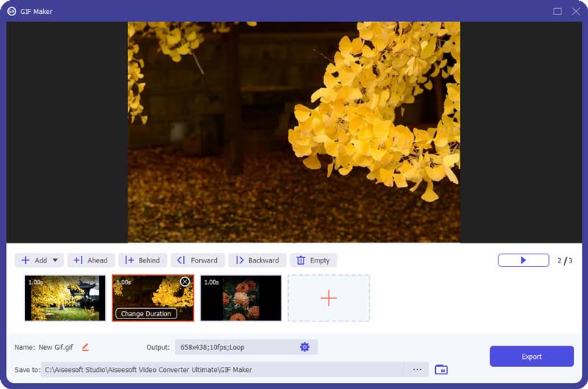Move frame using the Backward button
Viewport: 588px width, 389px height.
(x=257, y=260)
